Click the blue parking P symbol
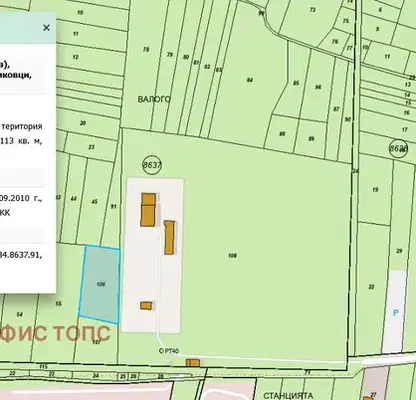 tap(396, 313)
